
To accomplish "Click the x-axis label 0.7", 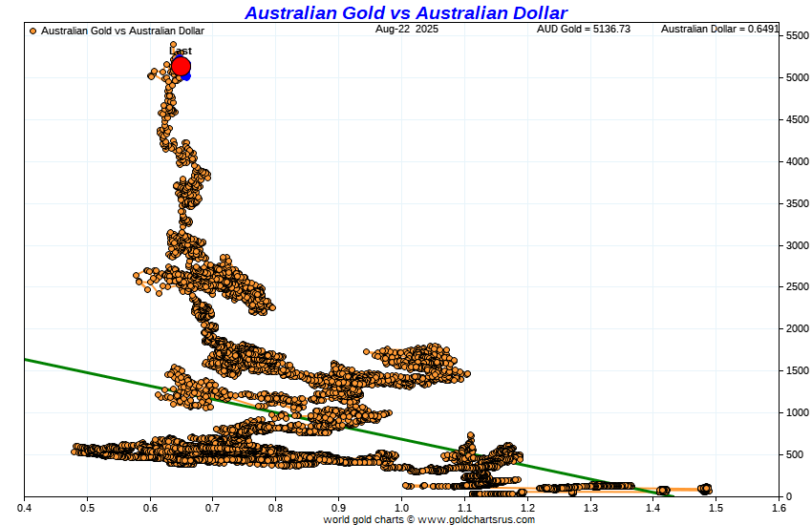I will [213, 508].
